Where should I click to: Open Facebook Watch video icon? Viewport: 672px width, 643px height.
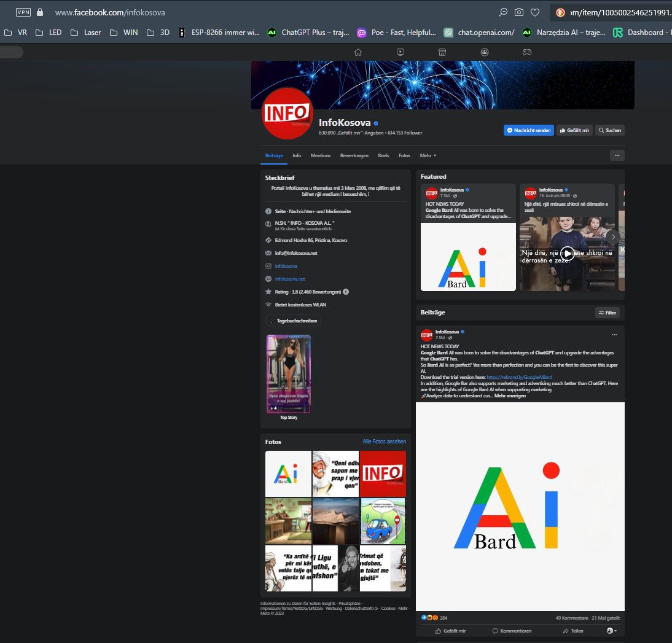[x=400, y=52]
